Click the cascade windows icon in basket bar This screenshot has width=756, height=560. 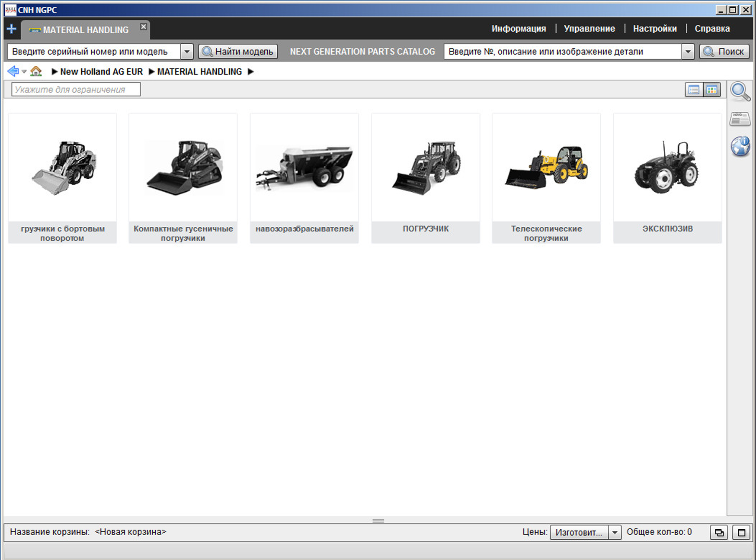point(719,532)
